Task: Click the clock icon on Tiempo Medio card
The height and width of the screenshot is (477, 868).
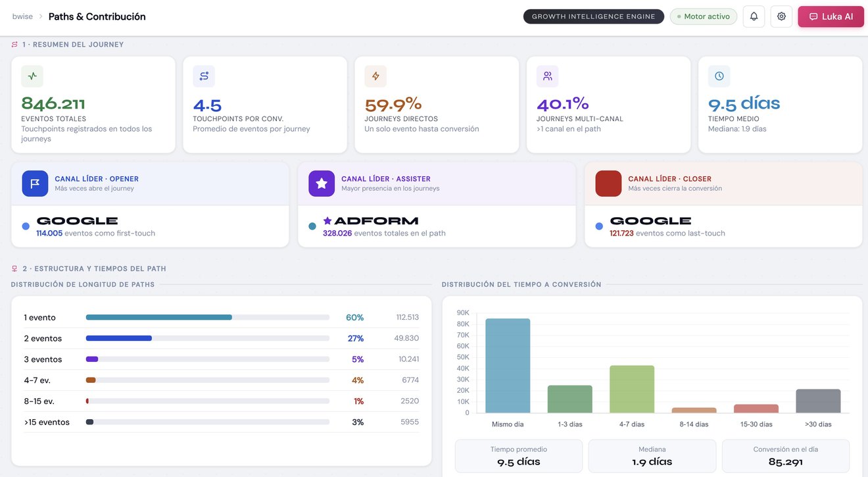Action: click(719, 76)
